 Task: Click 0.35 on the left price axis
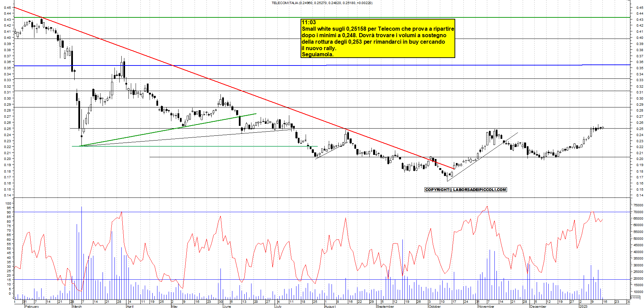click(x=7, y=68)
